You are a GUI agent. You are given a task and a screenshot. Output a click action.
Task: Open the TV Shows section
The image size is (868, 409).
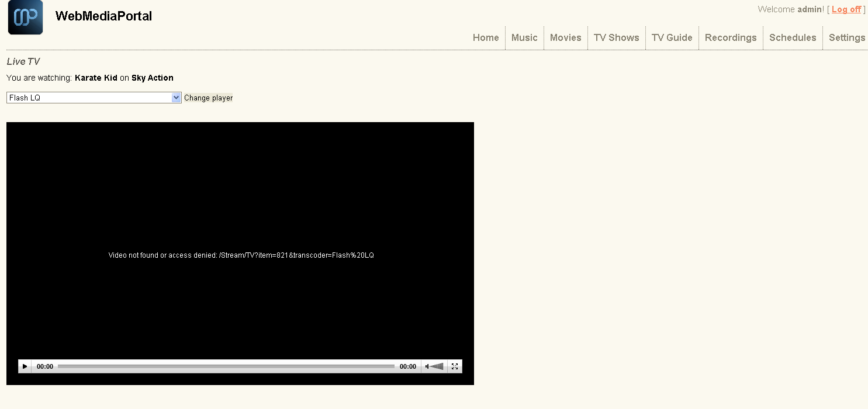click(616, 37)
